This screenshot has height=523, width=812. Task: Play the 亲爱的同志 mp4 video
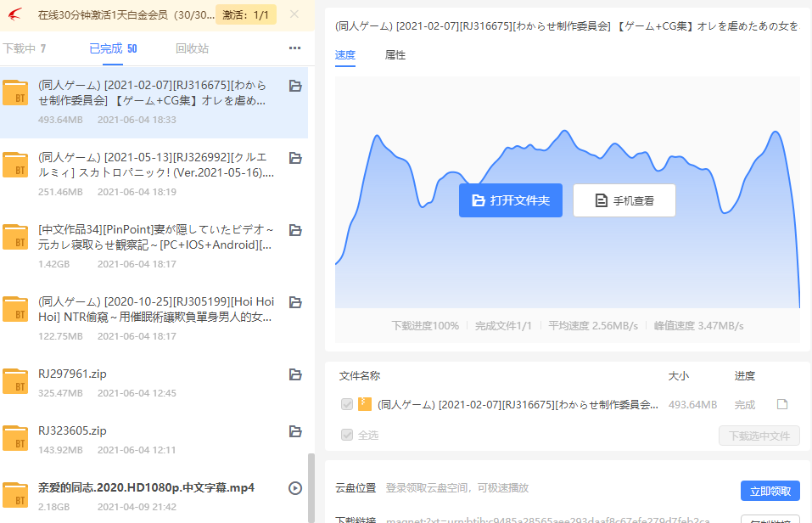295,488
